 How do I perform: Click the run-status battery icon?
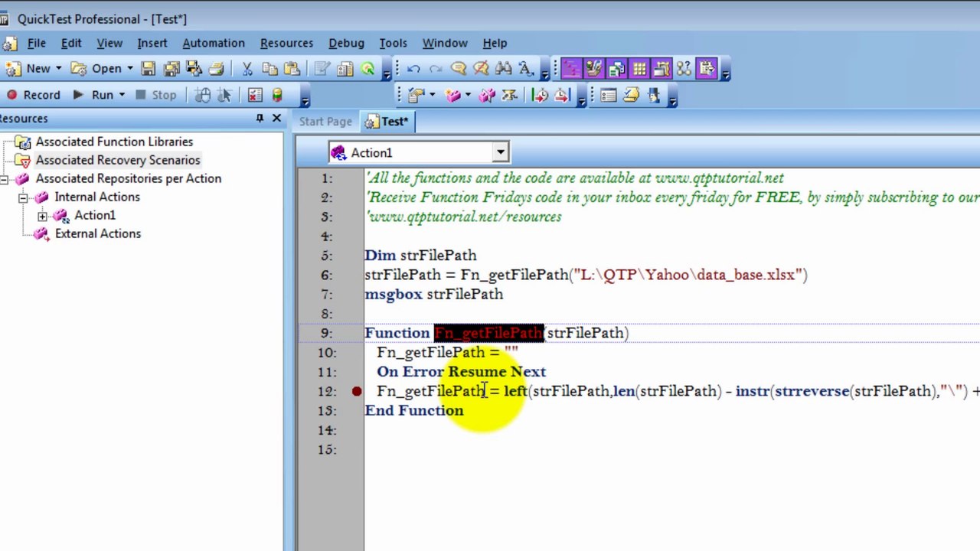(277, 95)
